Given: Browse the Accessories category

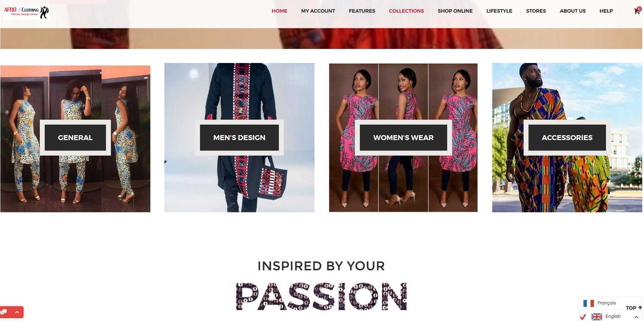Looking at the screenshot, I should pyautogui.click(x=567, y=138).
